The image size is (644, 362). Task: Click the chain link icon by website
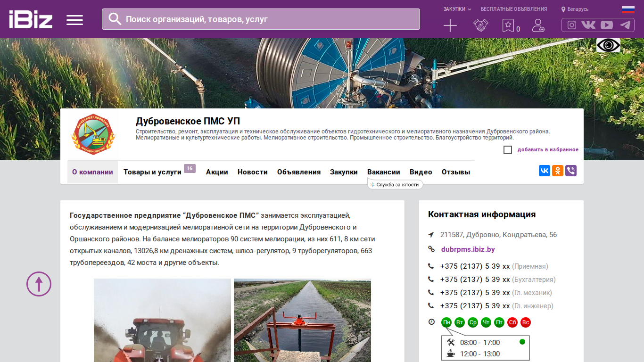pyautogui.click(x=431, y=249)
